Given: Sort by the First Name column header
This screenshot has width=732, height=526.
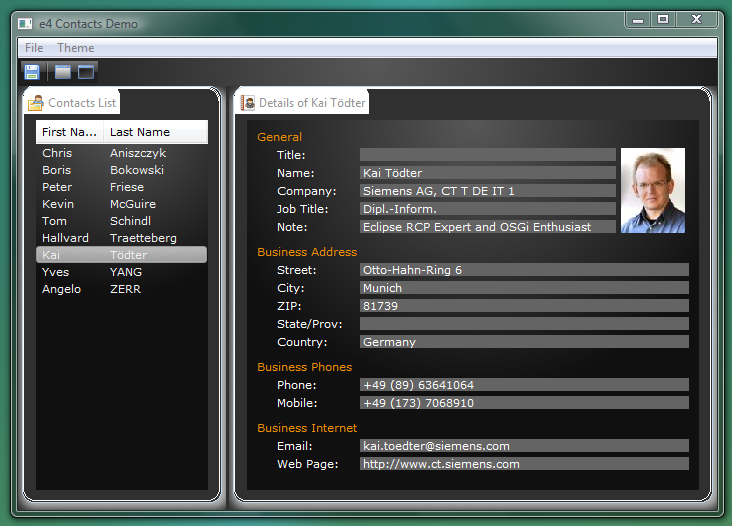Looking at the screenshot, I should pyautogui.click(x=69, y=132).
